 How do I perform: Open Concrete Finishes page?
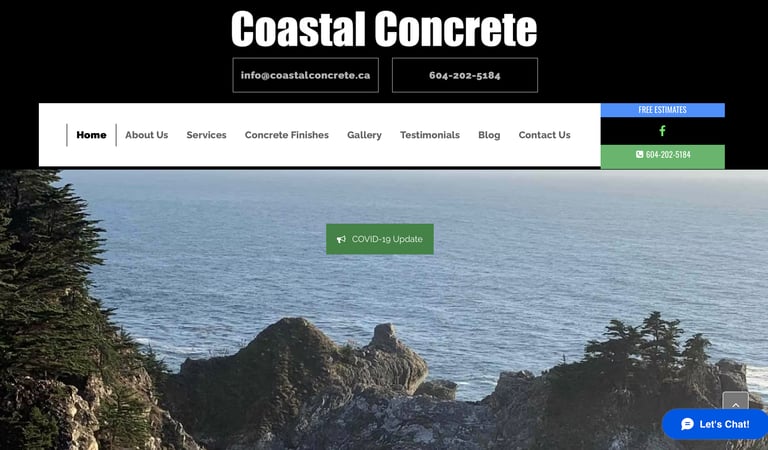point(287,135)
